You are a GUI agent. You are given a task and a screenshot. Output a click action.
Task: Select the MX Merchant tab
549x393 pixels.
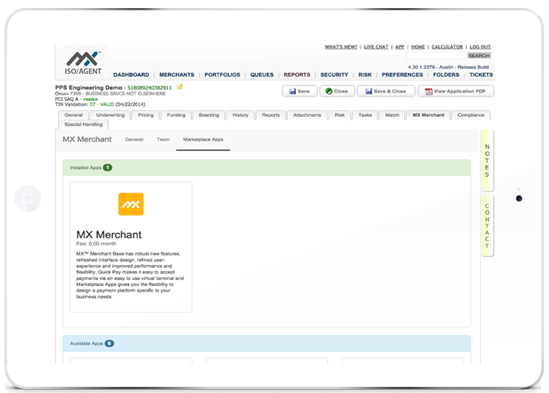click(x=428, y=115)
